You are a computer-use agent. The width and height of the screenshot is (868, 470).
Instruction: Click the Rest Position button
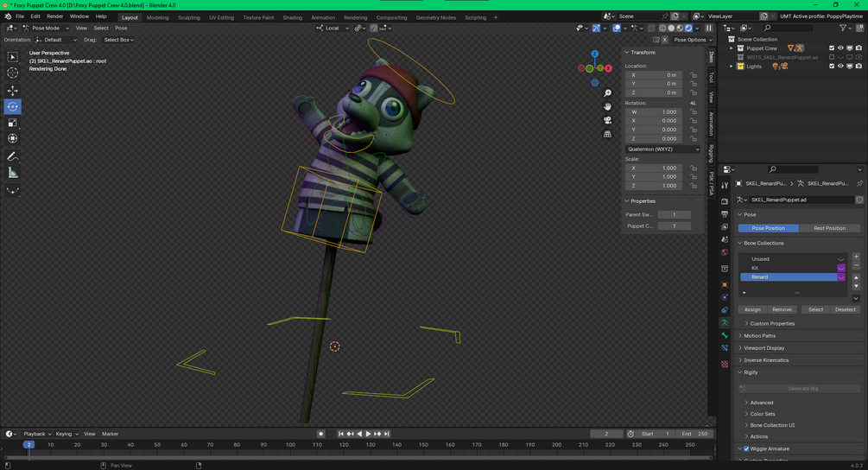coord(829,228)
